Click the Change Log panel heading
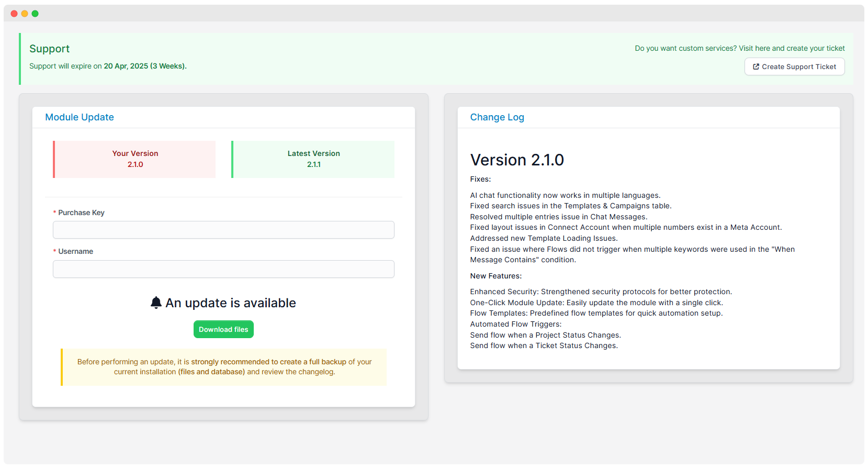Viewport: 868px width, 469px height. click(497, 117)
